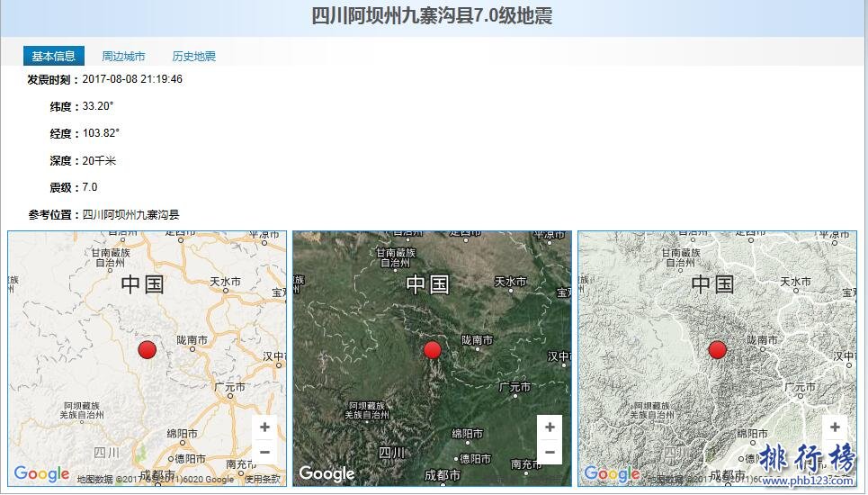
Task: Click the red epicenter marker on road map
Action: [x=148, y=350]
